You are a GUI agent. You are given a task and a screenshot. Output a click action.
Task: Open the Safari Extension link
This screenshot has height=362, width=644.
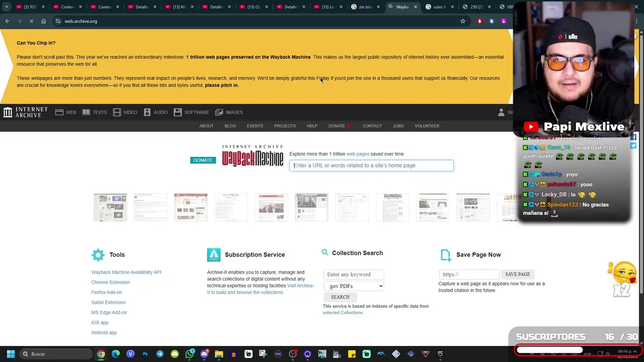point(108,302)
